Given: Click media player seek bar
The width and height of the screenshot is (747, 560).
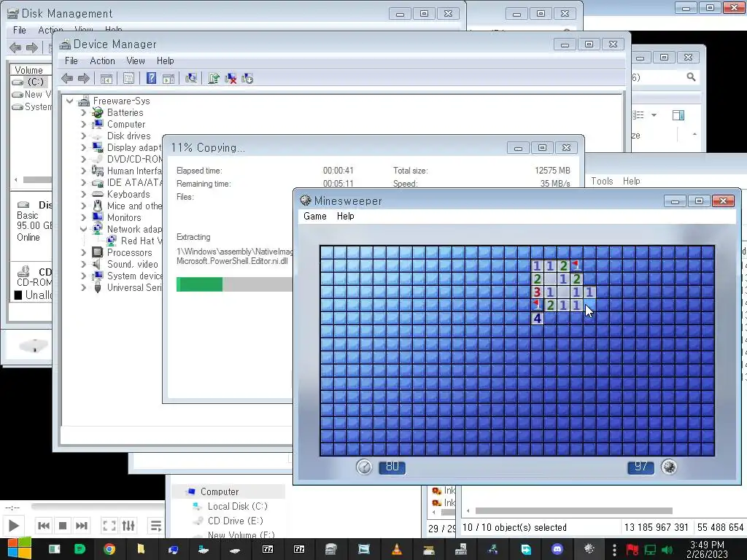Looking at the screenshot, I should tap(98, 507).
